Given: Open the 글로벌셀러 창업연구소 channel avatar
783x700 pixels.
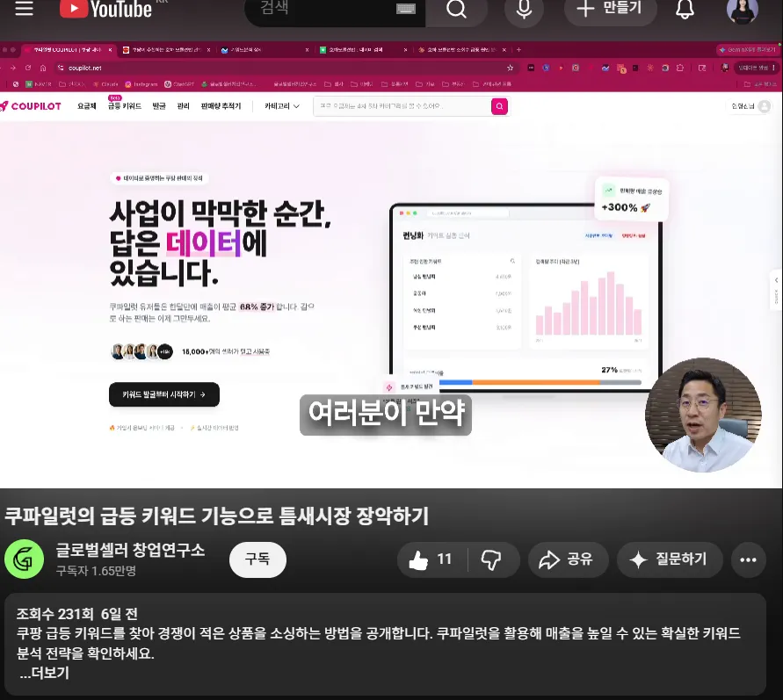Looking at the screenshot, I should click(x=24, y=559).
